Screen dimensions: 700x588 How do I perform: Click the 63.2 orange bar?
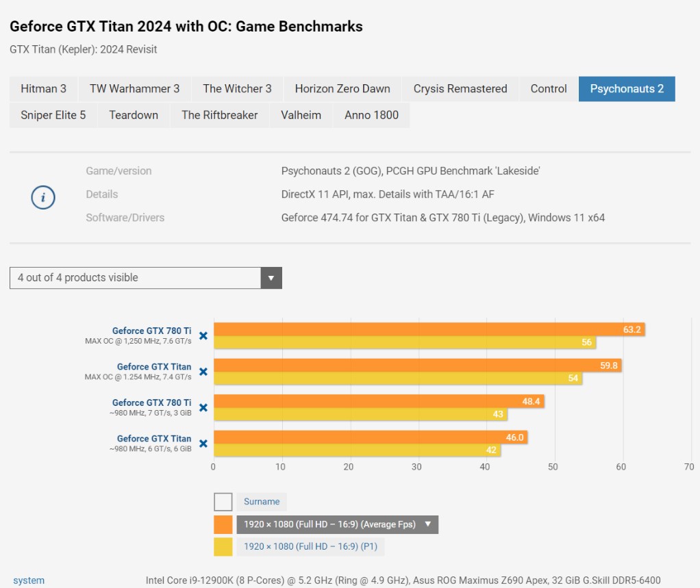click(x=429, y=329)
